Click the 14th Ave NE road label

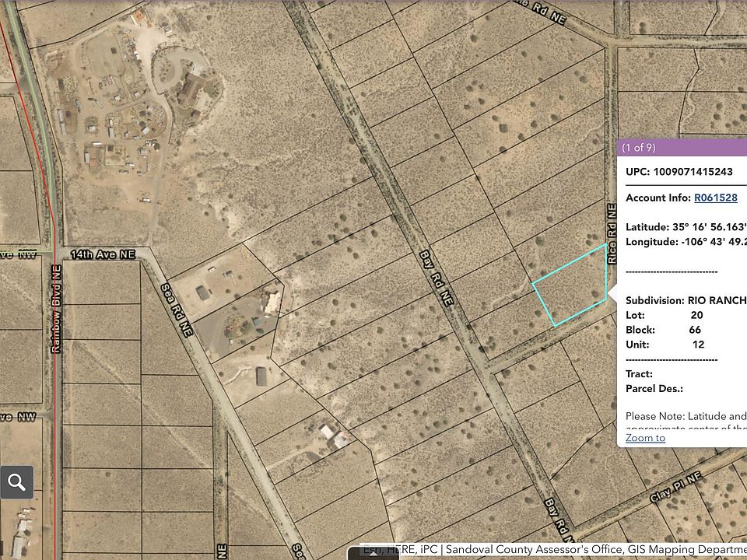(x=103, y=255)
